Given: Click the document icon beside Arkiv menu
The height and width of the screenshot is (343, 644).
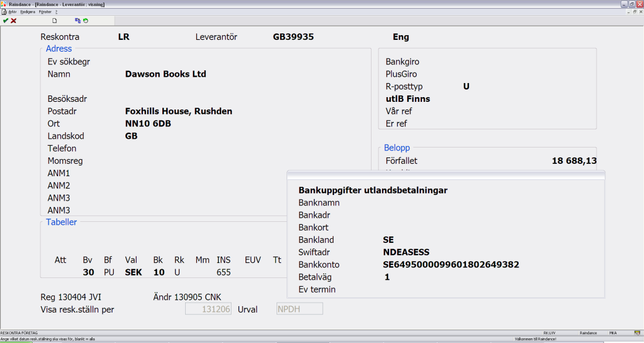Looking at the screenshot, I should (4, 12).
